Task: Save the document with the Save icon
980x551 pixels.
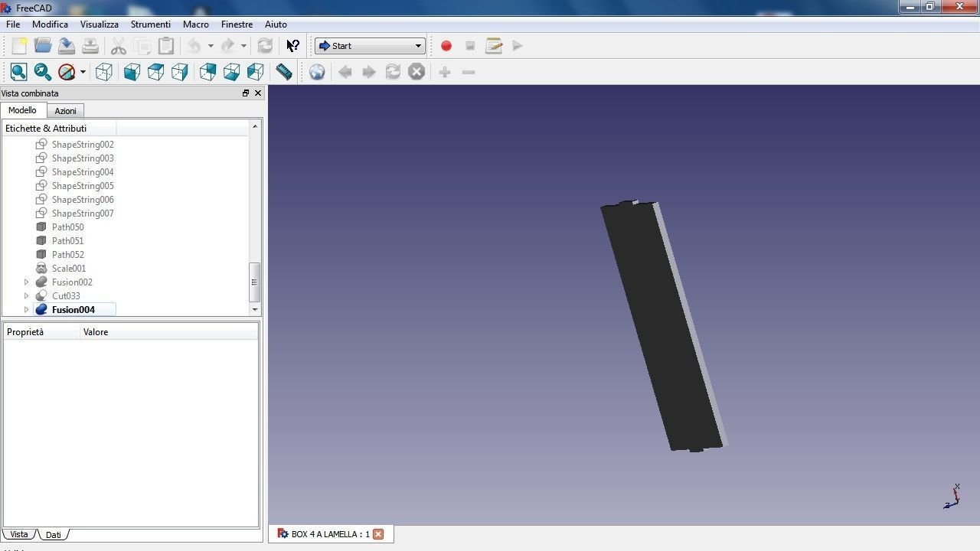Action: coord(67,46)
